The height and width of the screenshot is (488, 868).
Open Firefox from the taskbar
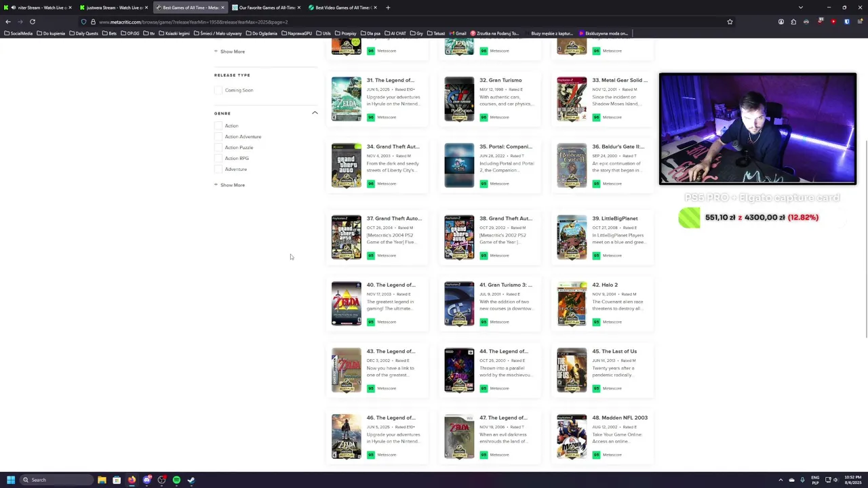click(x=132, y=480)
